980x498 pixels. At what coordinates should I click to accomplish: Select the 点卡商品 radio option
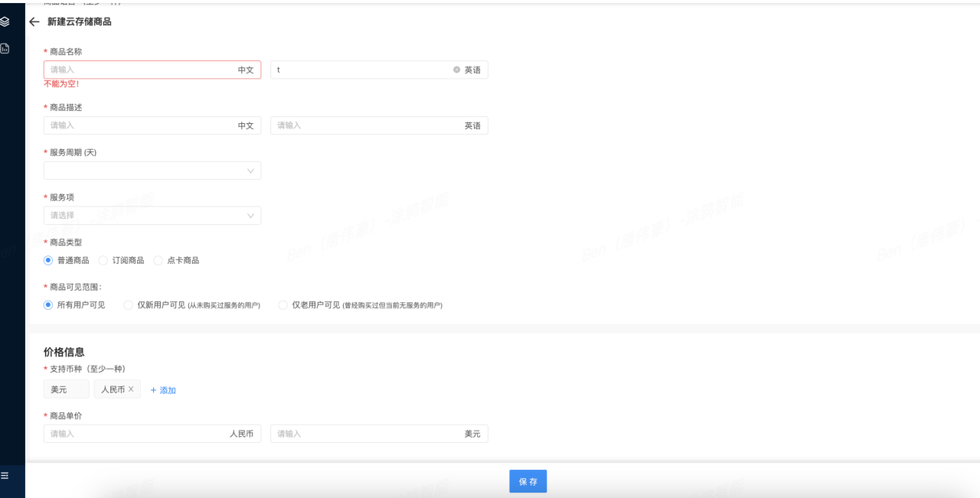coord(158,260)
